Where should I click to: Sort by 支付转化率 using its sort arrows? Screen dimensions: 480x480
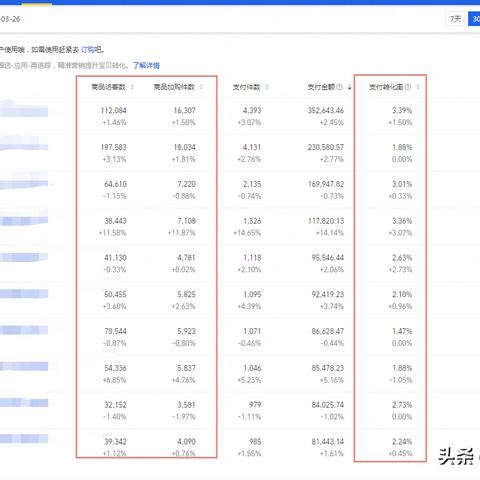tap(418, 87)
